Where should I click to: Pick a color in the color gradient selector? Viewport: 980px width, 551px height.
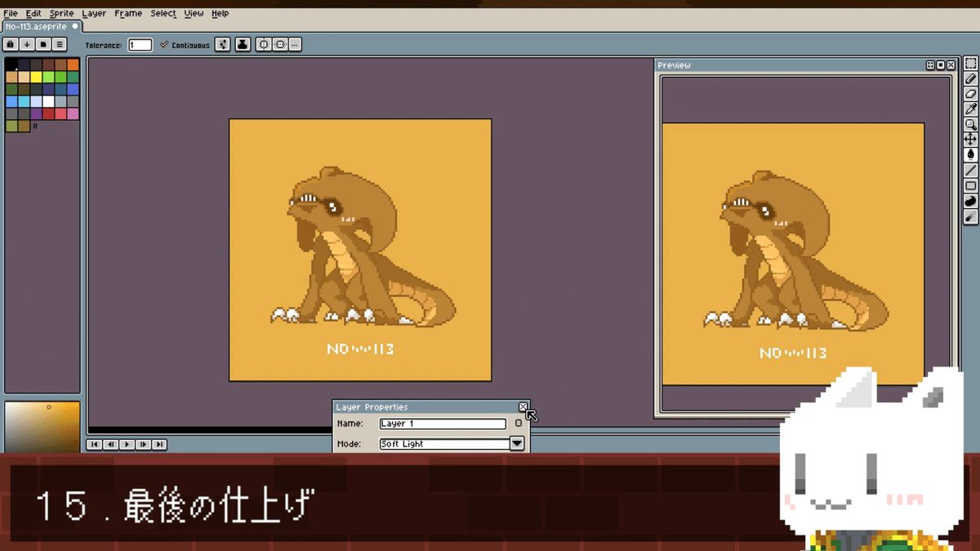[42, 425]
